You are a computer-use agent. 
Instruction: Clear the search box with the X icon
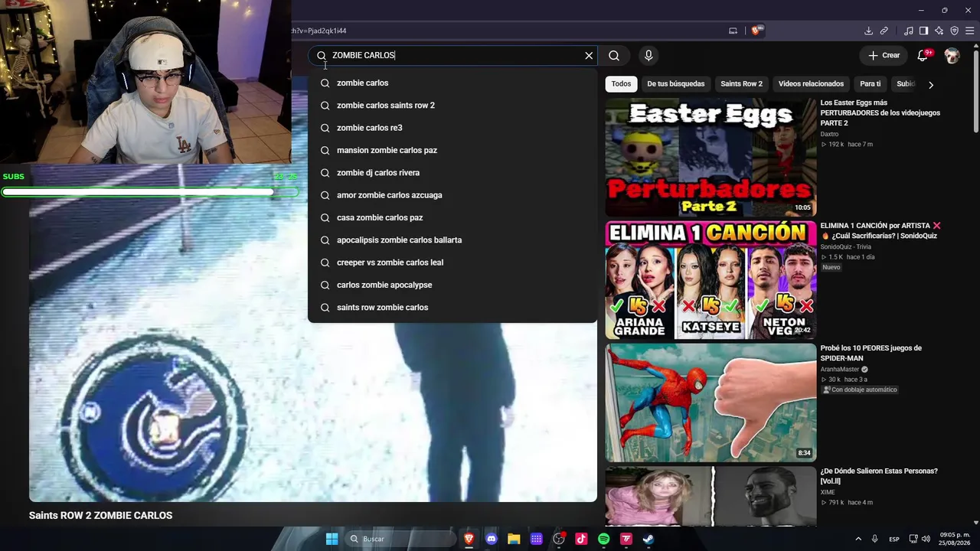(x=589, y=56)
